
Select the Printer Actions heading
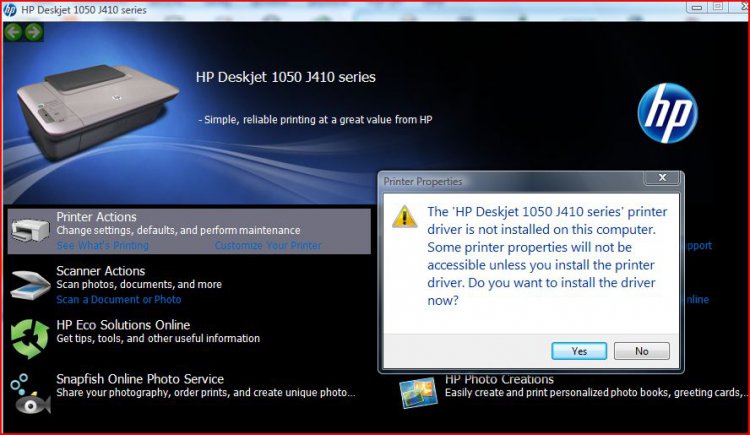tap(96, 217)
